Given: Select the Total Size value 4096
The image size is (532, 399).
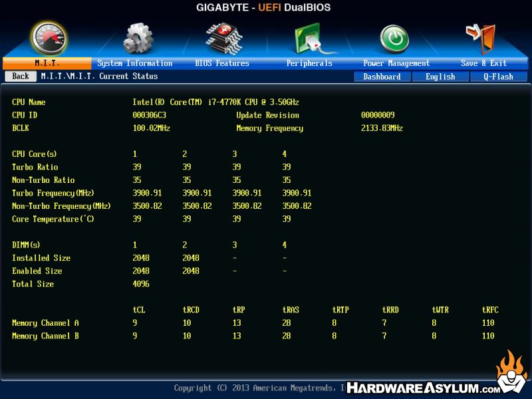Looking at the screenshot, I should (x=141, y=284).
